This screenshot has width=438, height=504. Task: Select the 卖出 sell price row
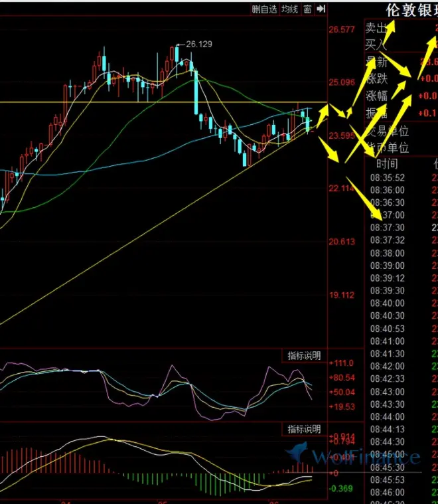point(376,29)
